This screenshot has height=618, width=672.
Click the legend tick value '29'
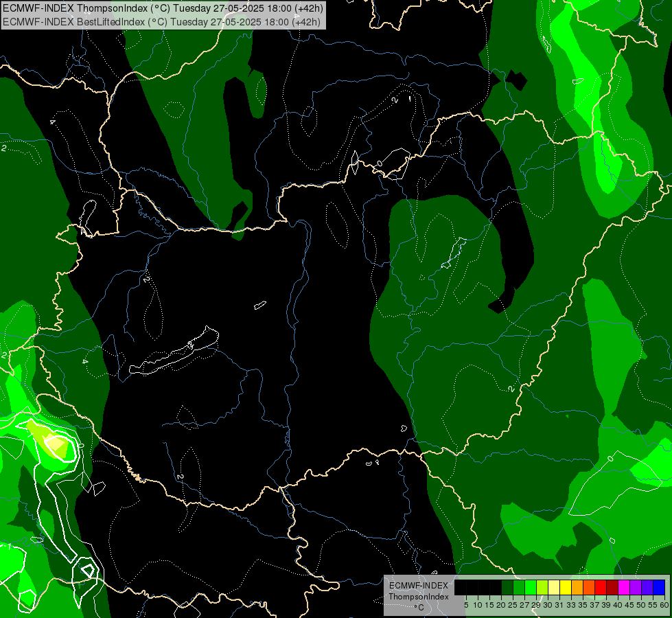[536, 605]
